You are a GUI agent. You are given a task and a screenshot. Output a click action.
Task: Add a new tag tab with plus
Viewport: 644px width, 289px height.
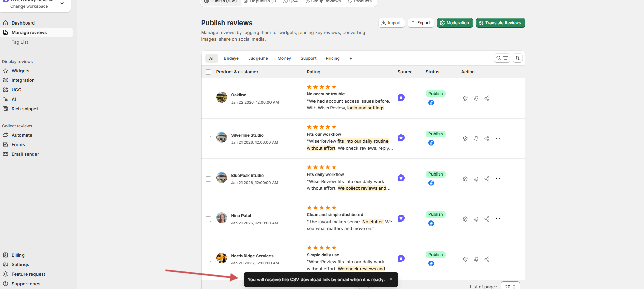[350, 58]
